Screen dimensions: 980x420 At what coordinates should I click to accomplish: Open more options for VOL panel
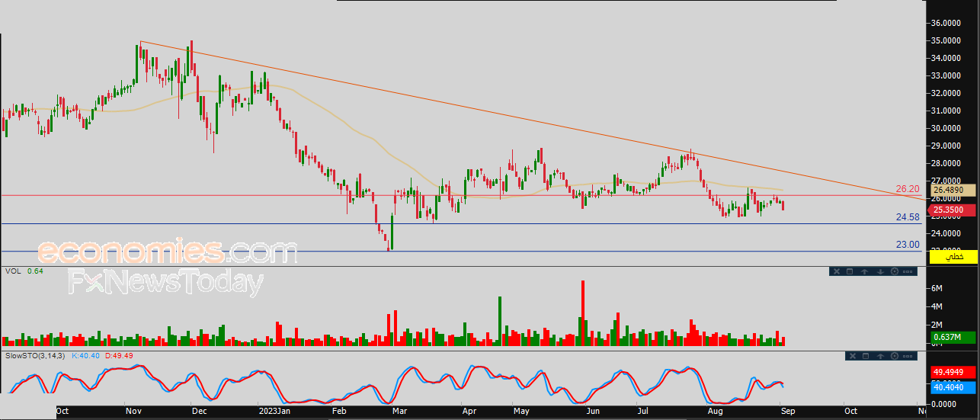(x=908, y=271)
